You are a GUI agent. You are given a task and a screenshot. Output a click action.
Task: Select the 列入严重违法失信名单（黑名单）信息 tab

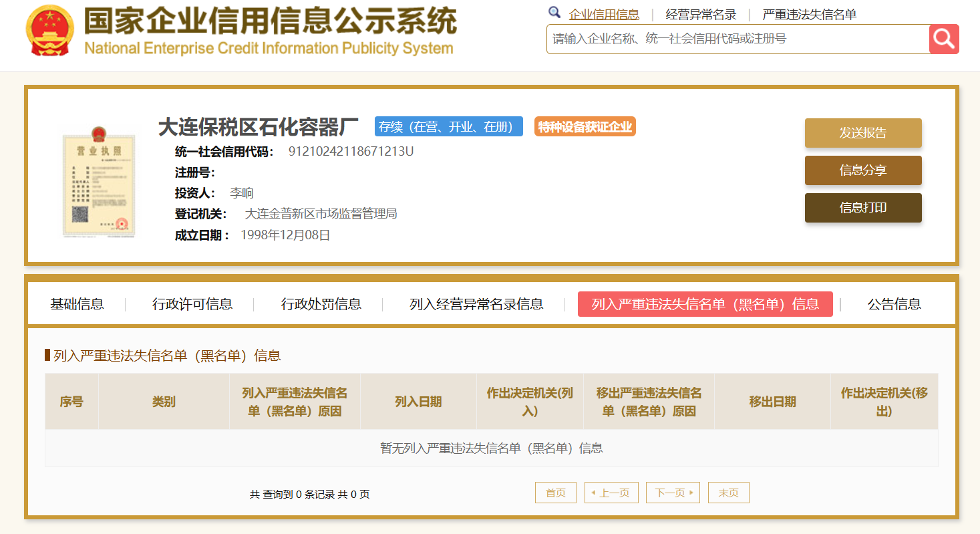[x=705, y=304]
